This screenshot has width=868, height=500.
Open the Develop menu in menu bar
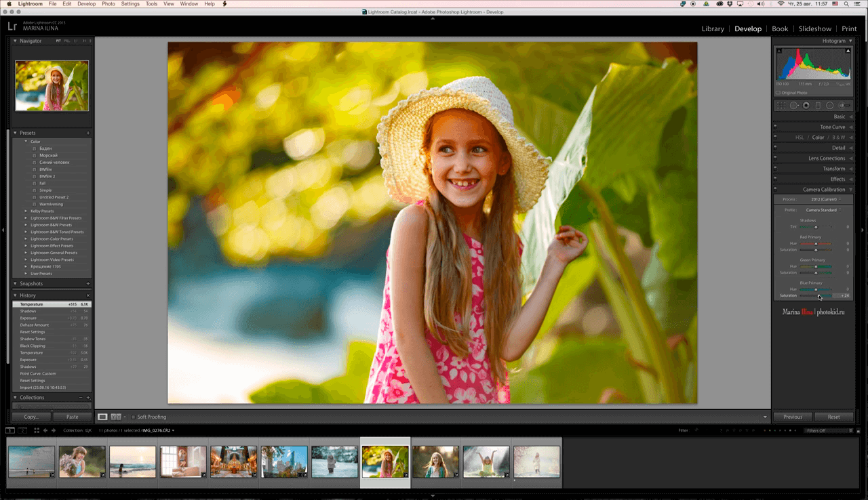[86, 4]
